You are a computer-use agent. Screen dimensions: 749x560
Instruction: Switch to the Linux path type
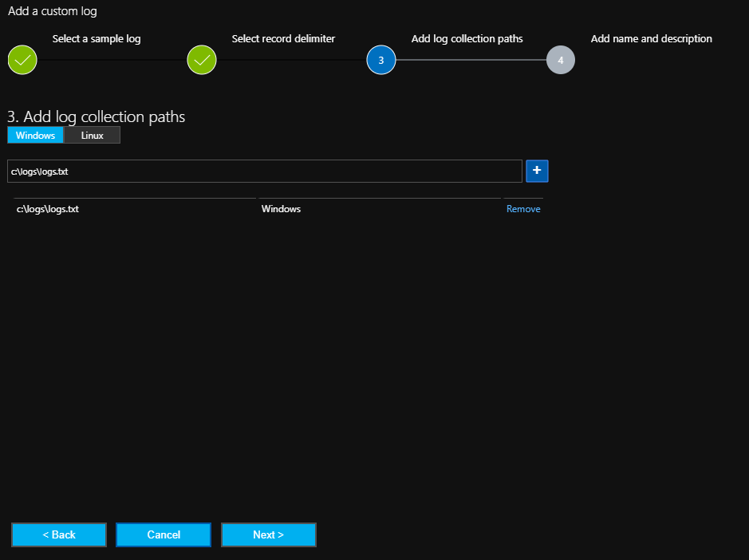pyautogui.click(x=93, y=136)
